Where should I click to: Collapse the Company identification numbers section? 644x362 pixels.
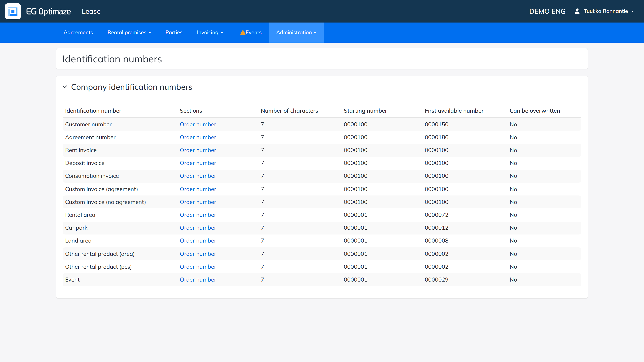click(65, 87)
